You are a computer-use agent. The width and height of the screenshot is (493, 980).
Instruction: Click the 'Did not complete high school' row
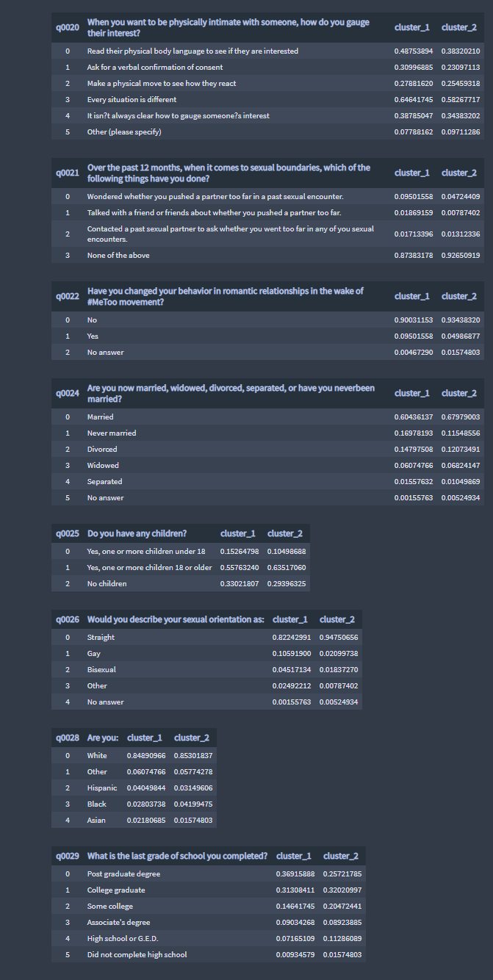click(209, 955)
